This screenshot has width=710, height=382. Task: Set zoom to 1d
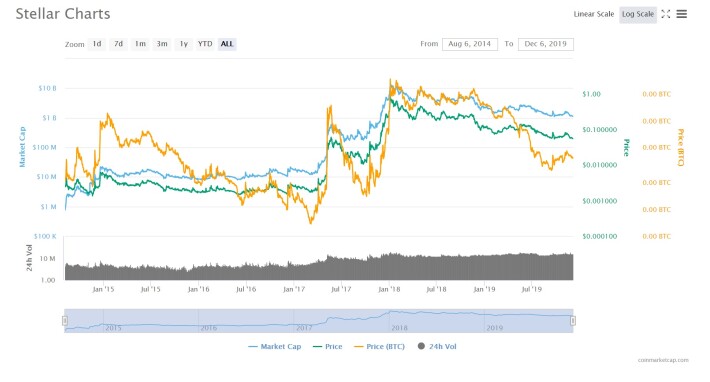pos(97,44)
